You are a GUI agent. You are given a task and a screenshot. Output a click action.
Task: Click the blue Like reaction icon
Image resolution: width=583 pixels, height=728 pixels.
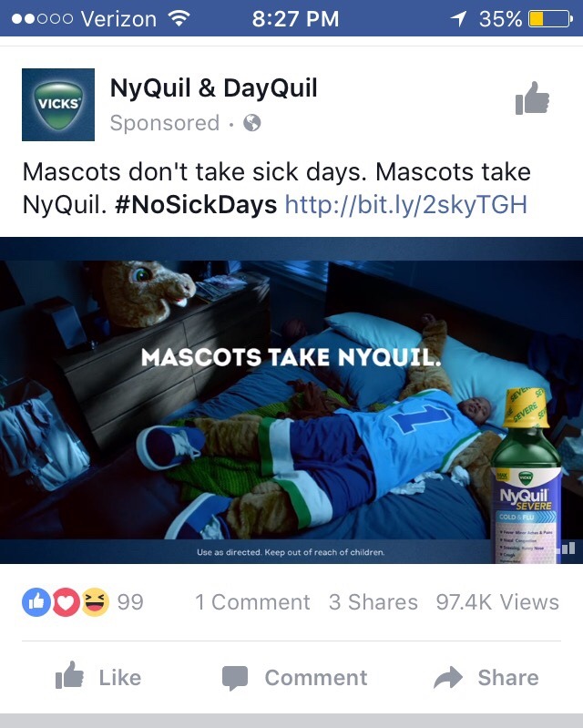pyautogui.click(x=36, y=602)
